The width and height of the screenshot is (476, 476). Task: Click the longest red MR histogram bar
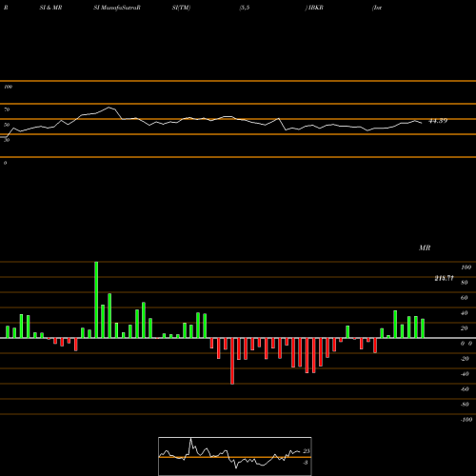(232, 361)
